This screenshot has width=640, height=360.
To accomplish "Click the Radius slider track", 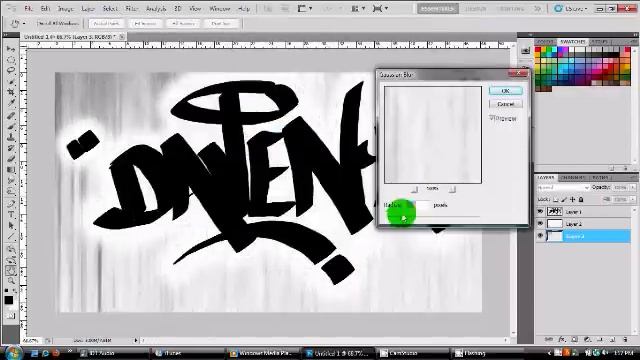I will pos(433,216).
